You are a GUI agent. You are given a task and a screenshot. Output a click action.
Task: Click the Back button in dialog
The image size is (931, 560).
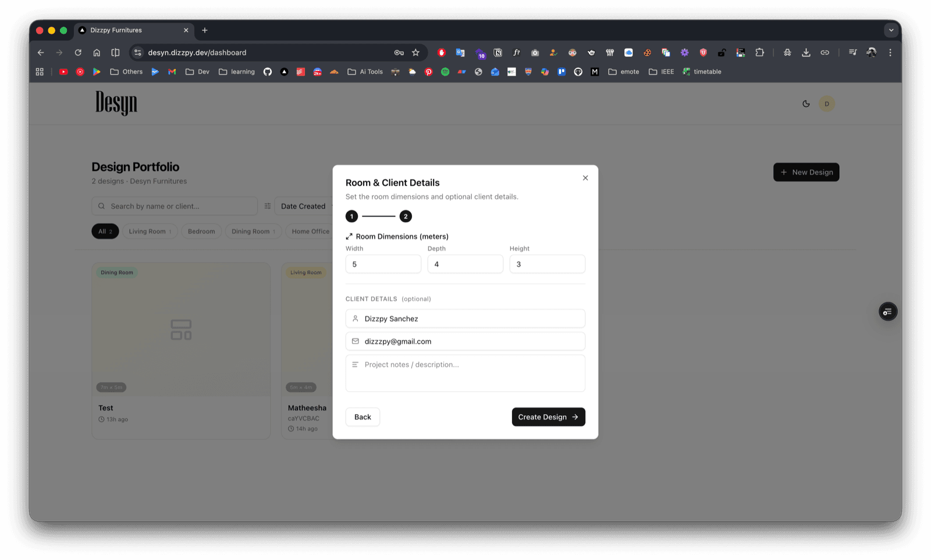click(363, 417)
